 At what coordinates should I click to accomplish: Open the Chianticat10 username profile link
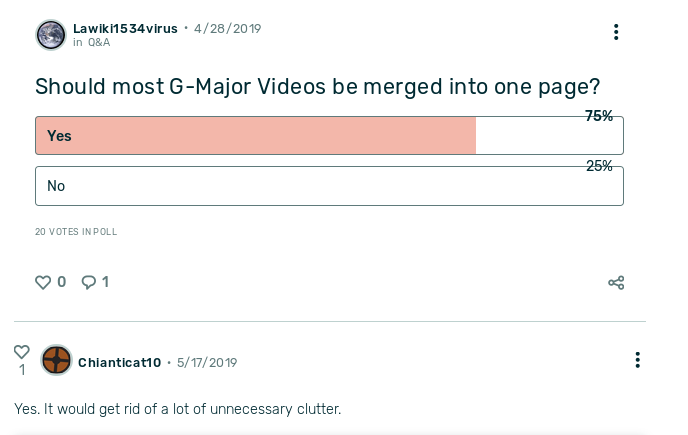[x=119, y=363]
